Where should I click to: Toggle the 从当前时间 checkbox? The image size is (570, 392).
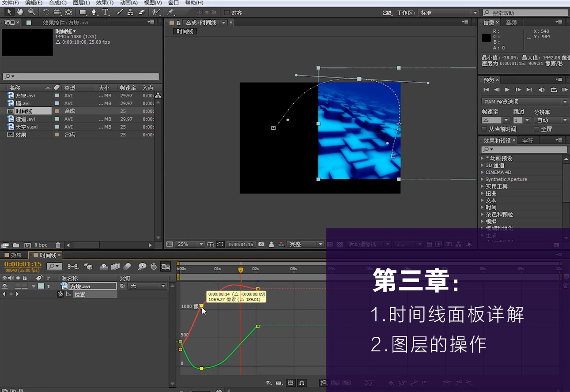484,129
